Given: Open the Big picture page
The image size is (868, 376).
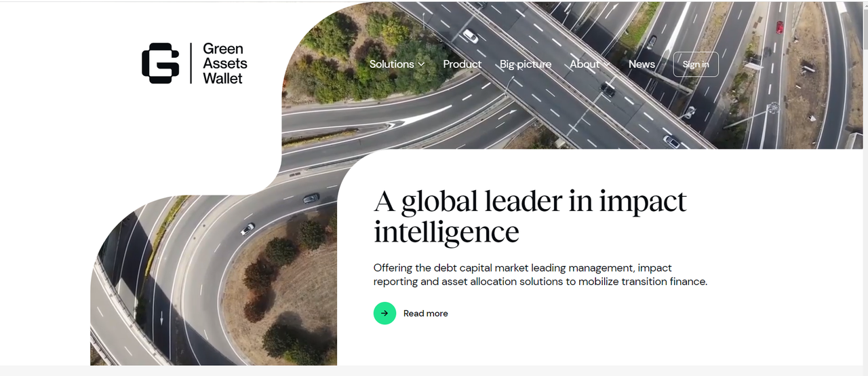Looking at the screenshot, I should 526,64.
